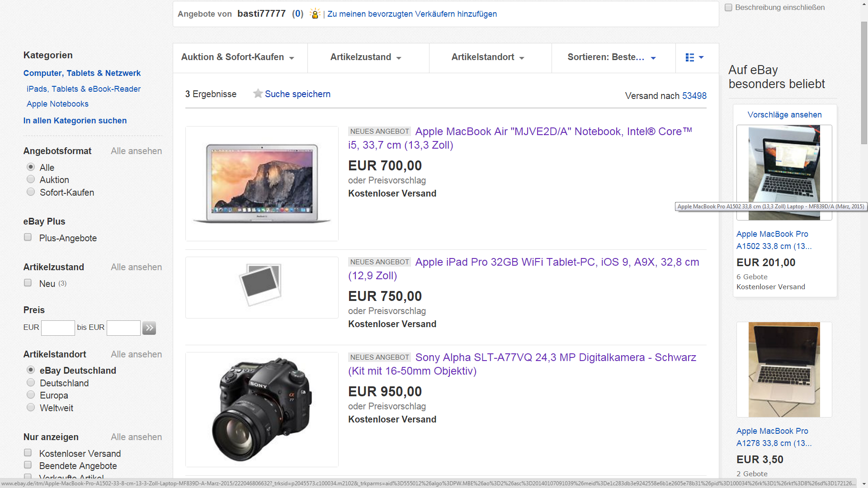Click the Vorschläge ansehen link
Screen dimensions: 868x488
coord(784,115)
